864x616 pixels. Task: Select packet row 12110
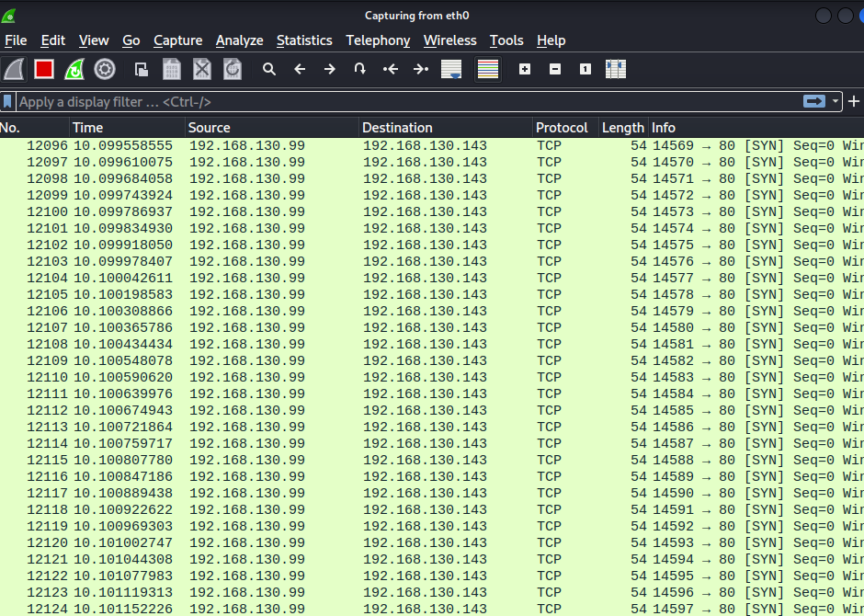(x=432, y=378)
